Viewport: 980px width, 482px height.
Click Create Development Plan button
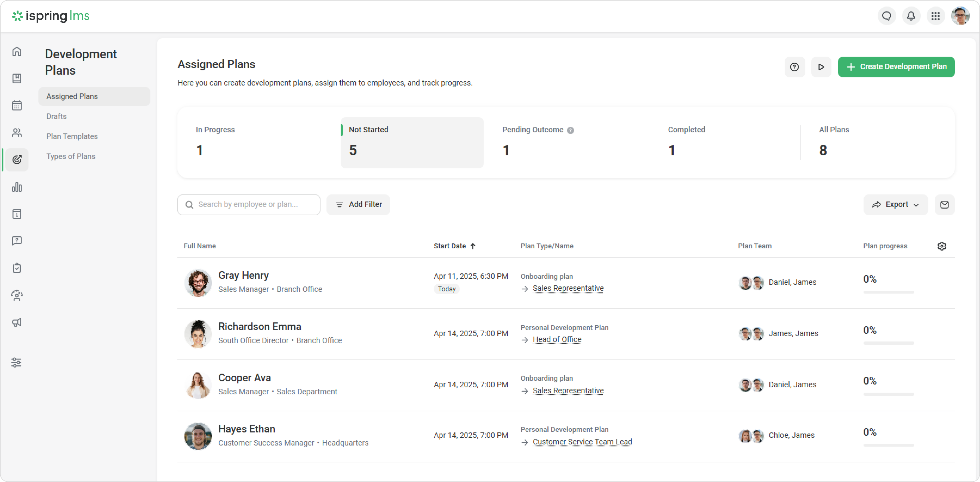tap(896, 67)
